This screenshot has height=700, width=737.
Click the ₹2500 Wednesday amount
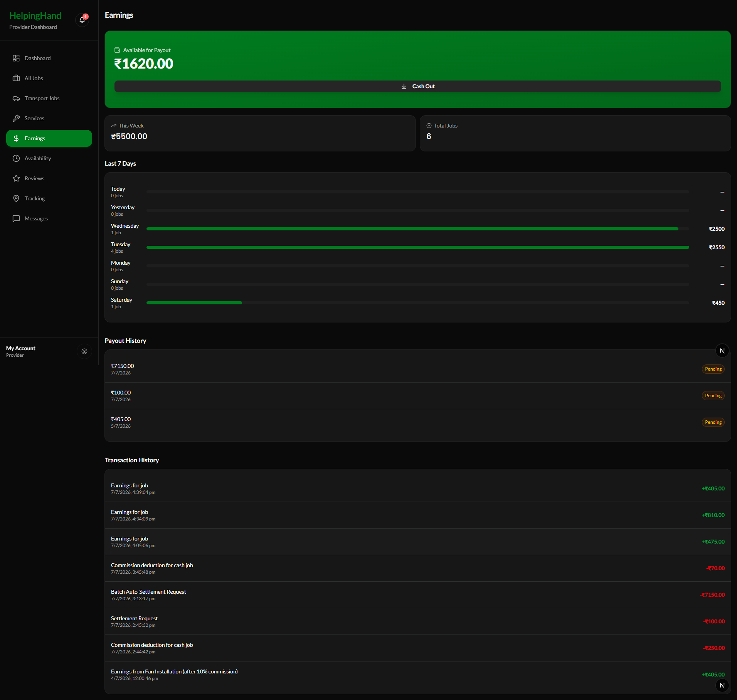pos(717,229)
